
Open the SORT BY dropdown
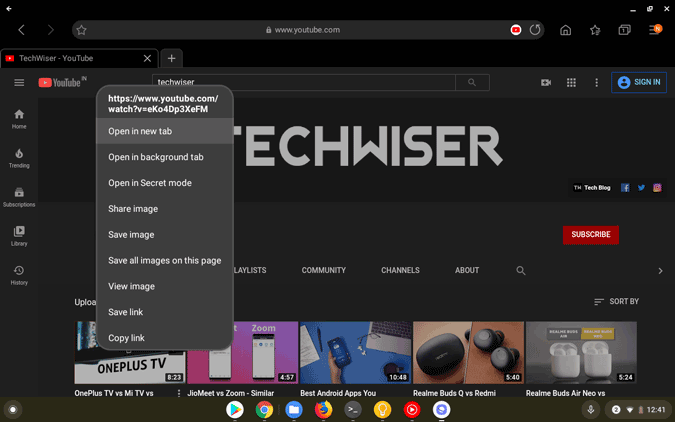[616, 301]
